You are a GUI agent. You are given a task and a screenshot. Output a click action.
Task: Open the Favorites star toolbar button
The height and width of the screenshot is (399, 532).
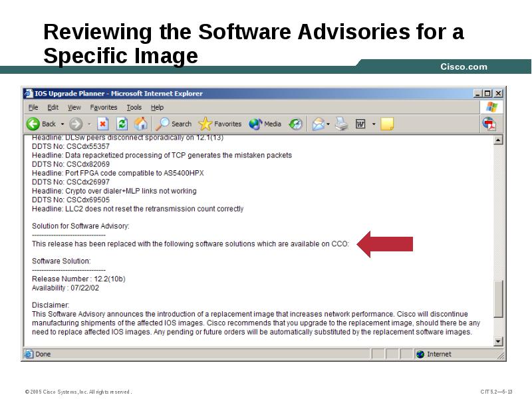(x=205, y=124)
